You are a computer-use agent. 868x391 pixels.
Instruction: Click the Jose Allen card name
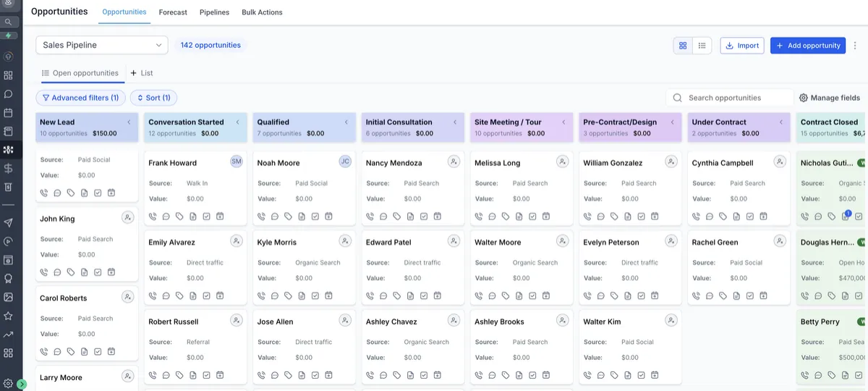coord(276,321)
